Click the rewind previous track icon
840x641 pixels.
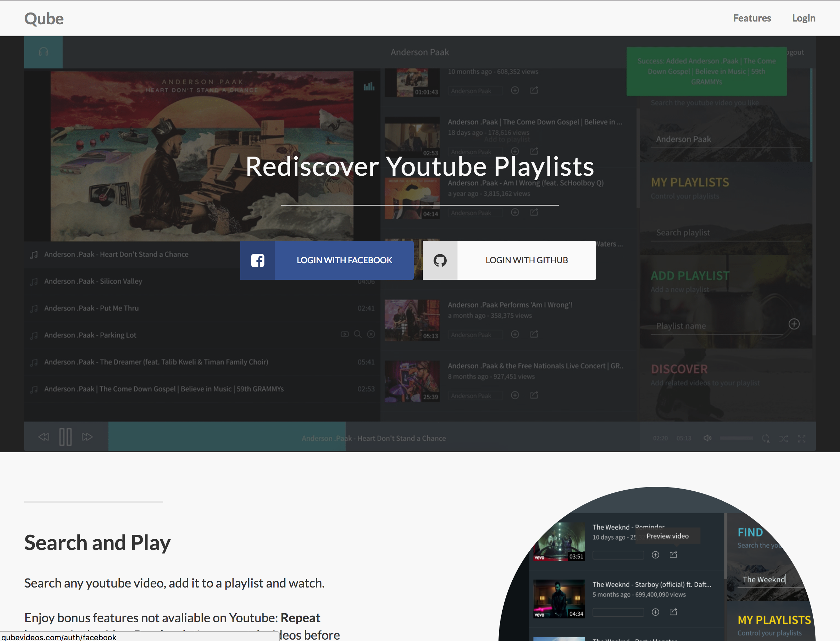pyautogui.click(x=43, y=437)
